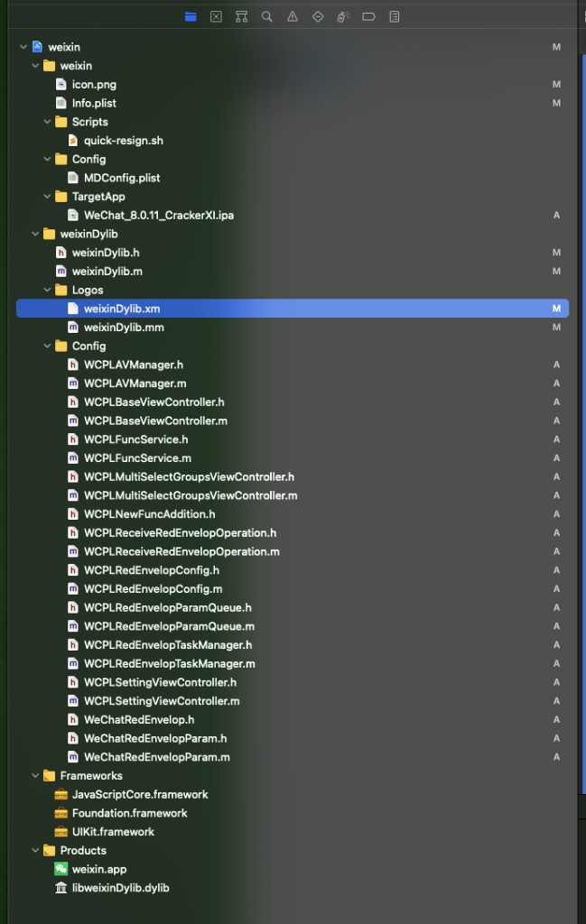Collapse the Logos folder
The width and height of the screenshot is (586, 924).
tap(47, 291)
